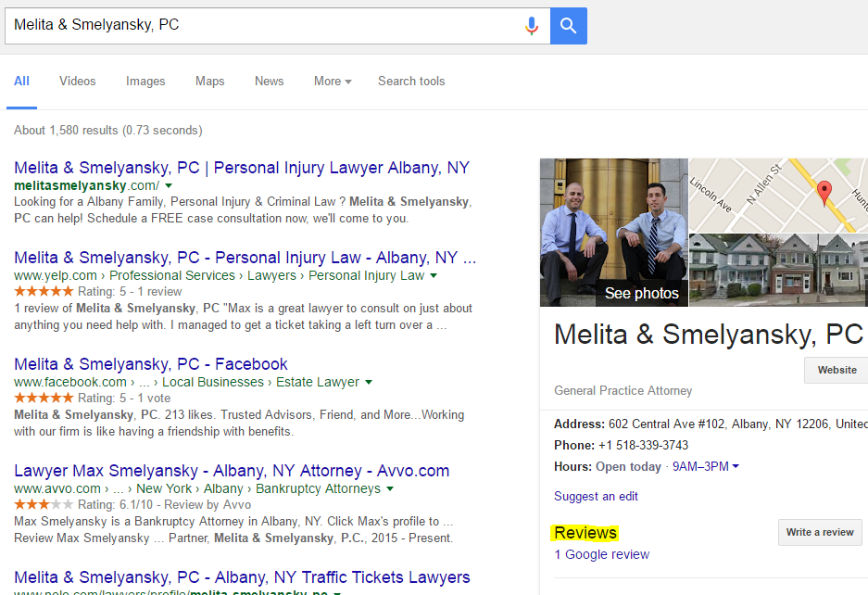Click the Suggest an edit link

pyautogui.click(x=596, y=497)
